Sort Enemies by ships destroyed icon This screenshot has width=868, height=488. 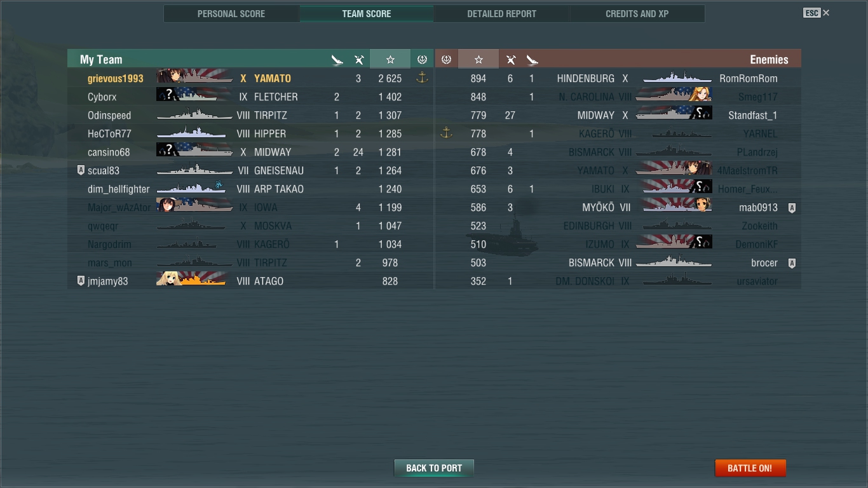pyautogui.click(x=532, y=60)
